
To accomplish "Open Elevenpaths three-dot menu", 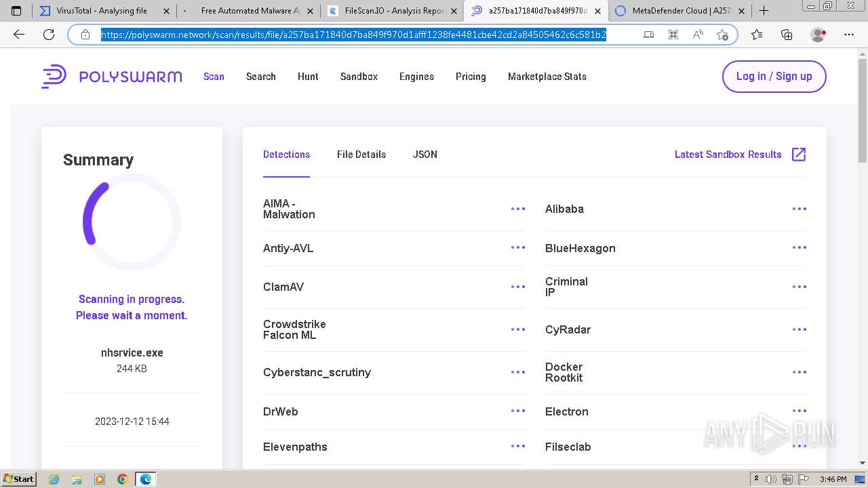I will (518, 446).
